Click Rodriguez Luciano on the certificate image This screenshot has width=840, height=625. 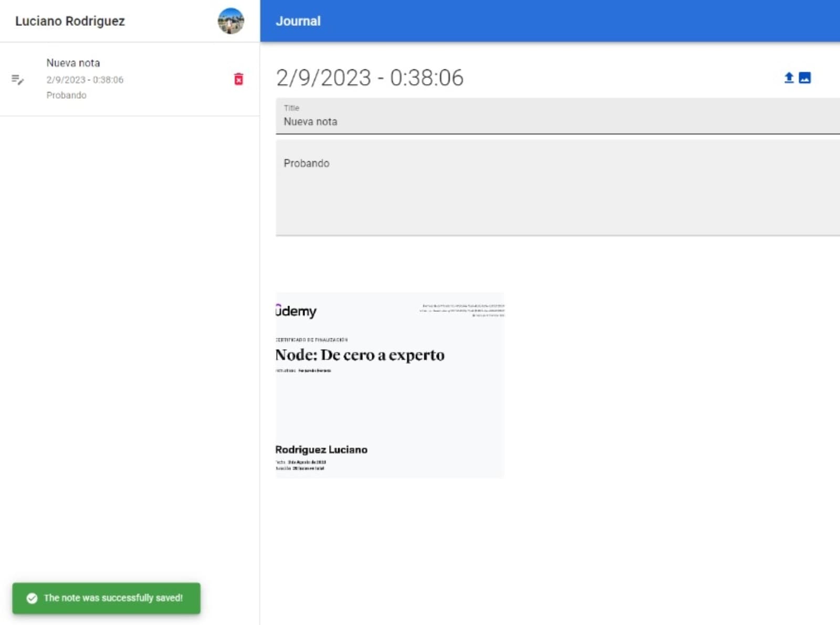321,449
